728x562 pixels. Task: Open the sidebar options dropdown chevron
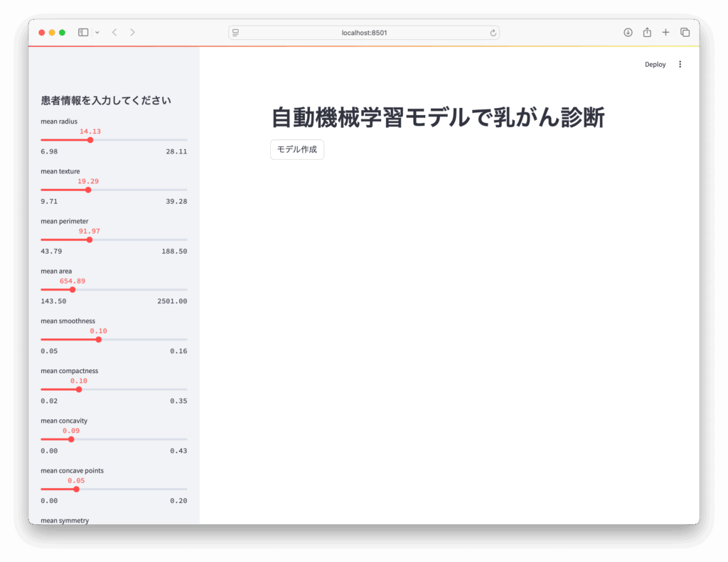[x=97, y=33]
